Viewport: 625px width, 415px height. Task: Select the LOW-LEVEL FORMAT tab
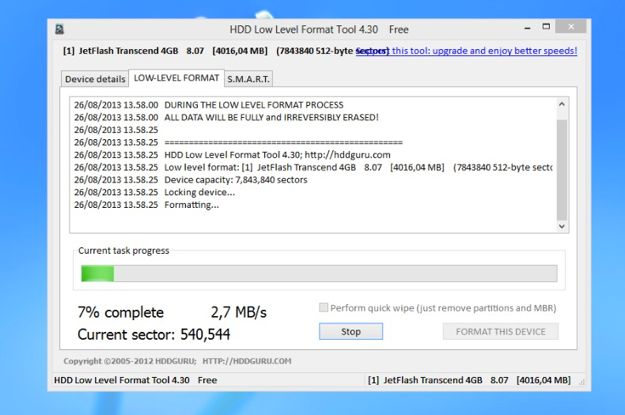(x=176, y=78)
